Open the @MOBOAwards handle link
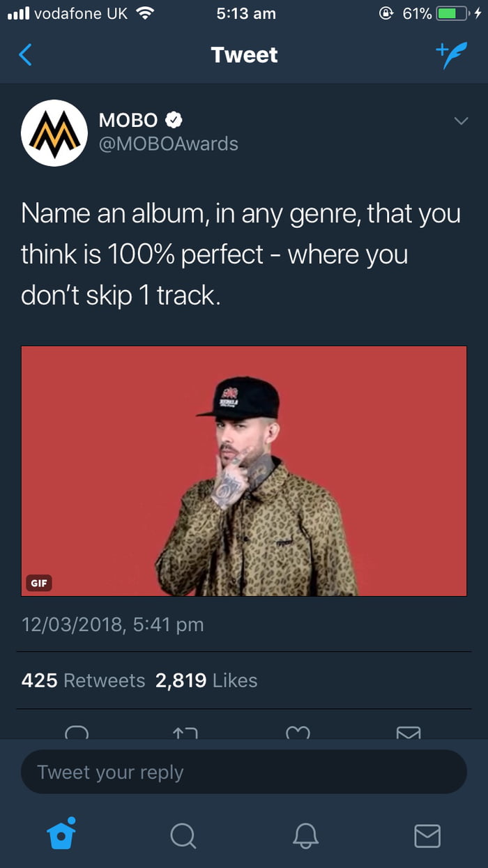The width and height of the screenshot is (488, 868). coord(168,144)
